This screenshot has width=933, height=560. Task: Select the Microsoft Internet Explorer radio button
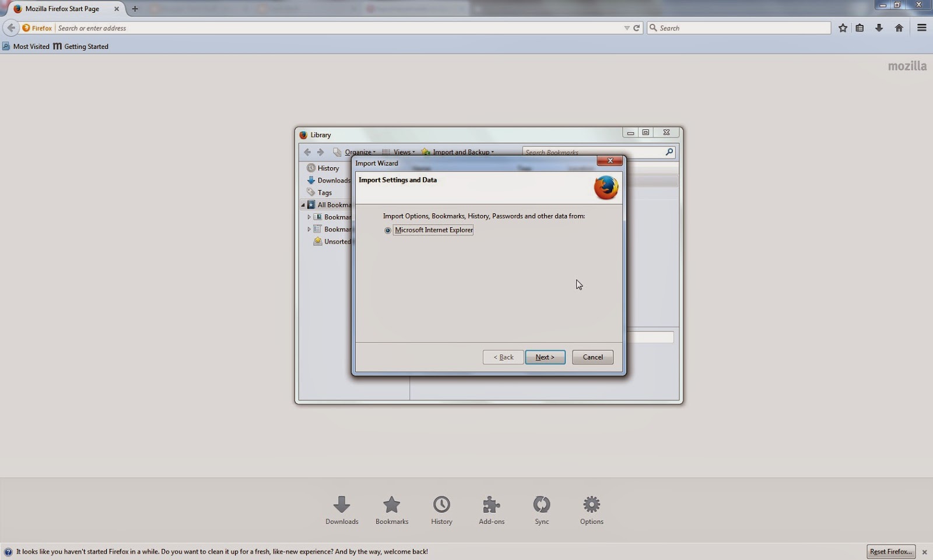tap(388, 230)
